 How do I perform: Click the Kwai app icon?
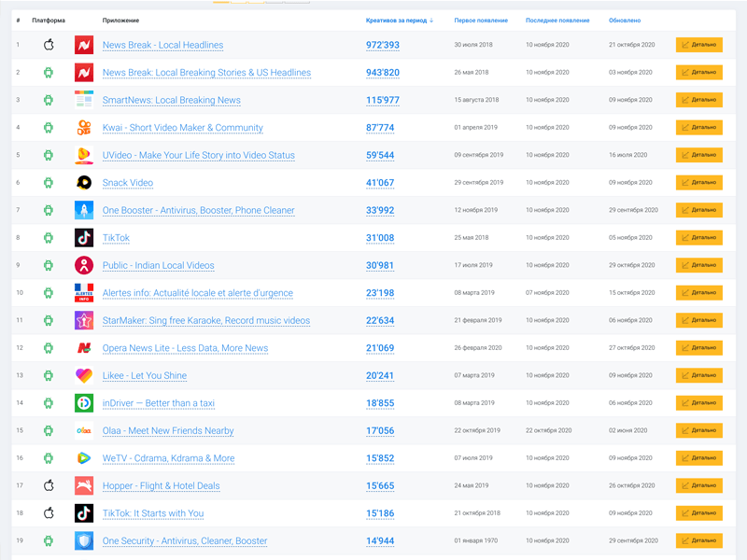(84, 128)
